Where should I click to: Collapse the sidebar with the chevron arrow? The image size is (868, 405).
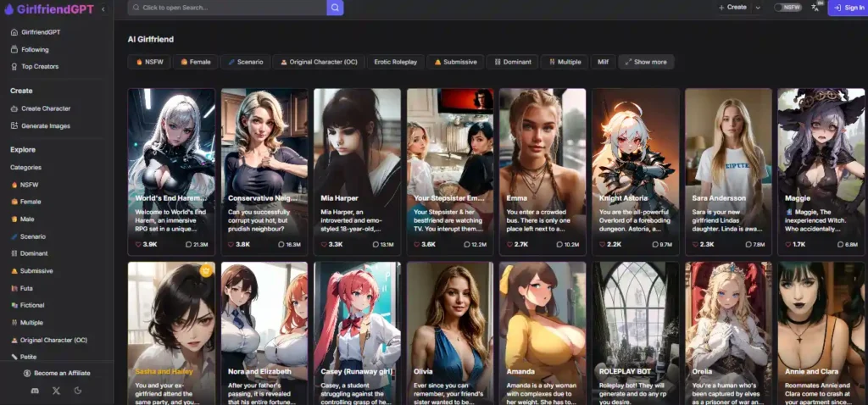coord(103,8)
